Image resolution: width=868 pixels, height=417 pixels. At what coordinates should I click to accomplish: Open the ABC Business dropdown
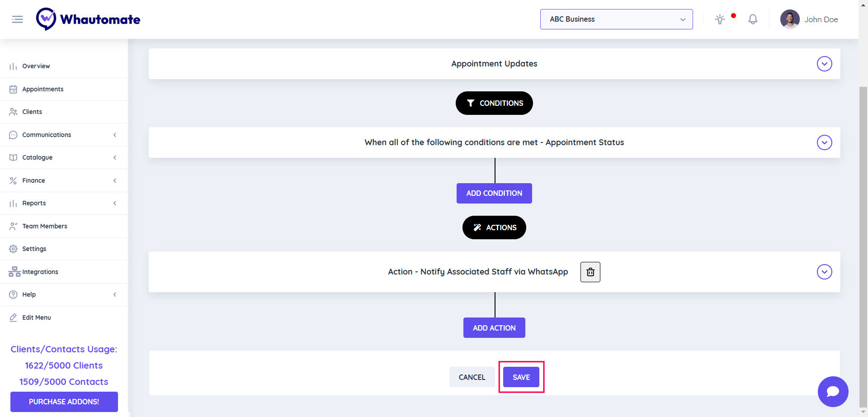pyautogui.click(x=616, y=19)
